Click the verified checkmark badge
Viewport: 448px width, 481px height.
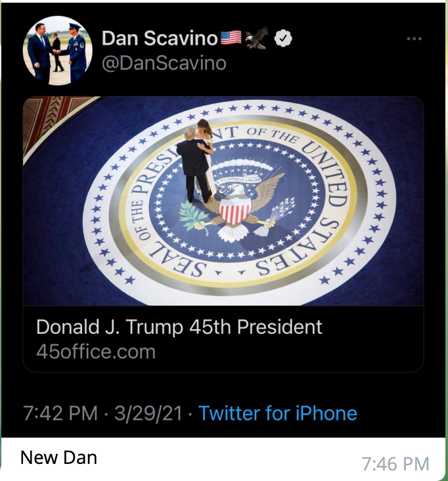(x=283, y=39)
